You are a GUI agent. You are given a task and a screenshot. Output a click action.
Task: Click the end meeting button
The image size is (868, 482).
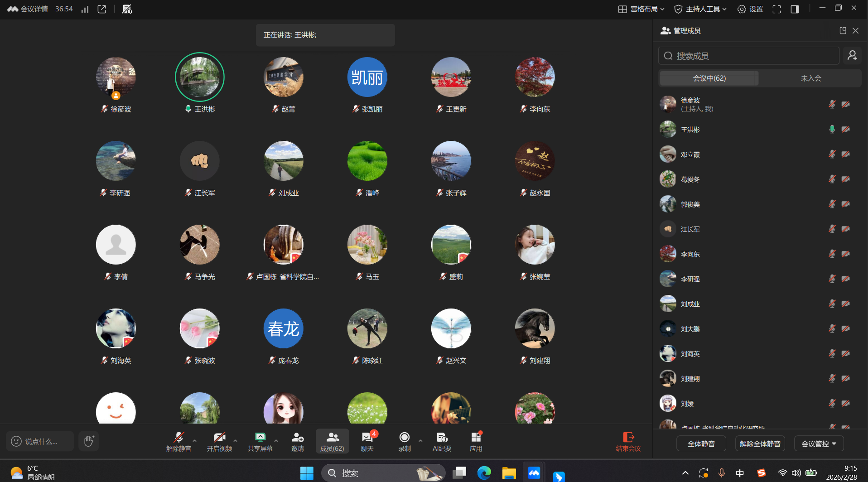click(x=628, y=441)
